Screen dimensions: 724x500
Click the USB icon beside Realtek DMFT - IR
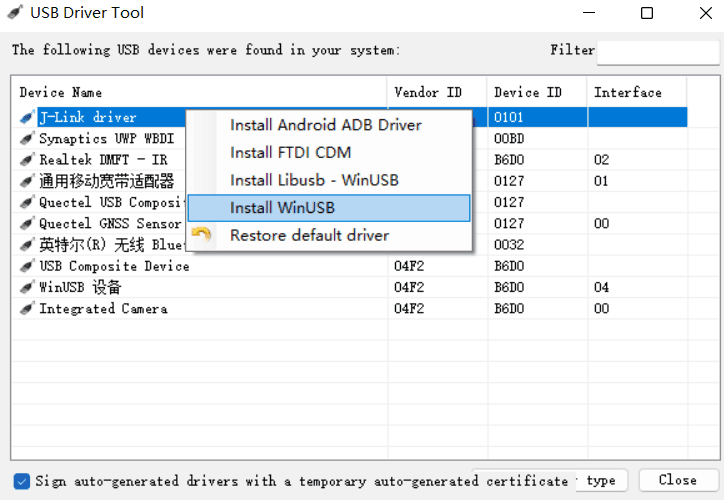click(x=27, y=160)
